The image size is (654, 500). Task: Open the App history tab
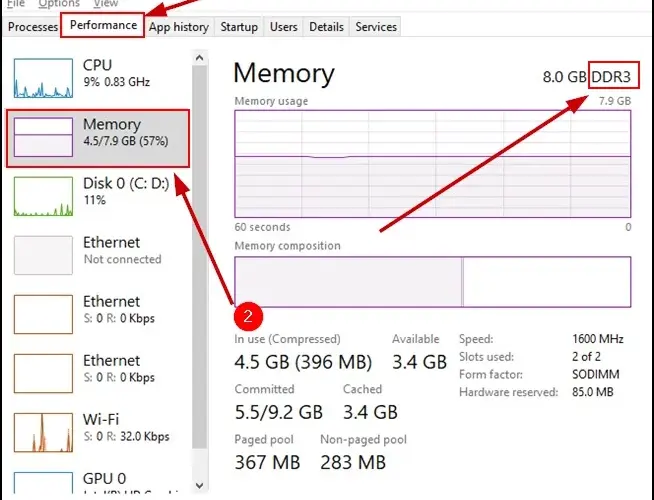tap(178, 27)
